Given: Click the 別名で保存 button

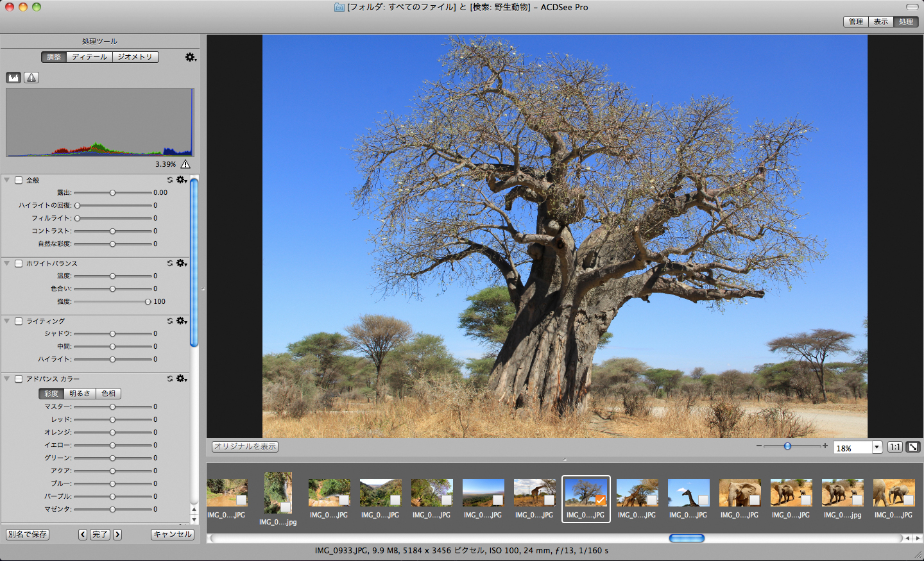Looking at the screenshot, I should 28,534.
